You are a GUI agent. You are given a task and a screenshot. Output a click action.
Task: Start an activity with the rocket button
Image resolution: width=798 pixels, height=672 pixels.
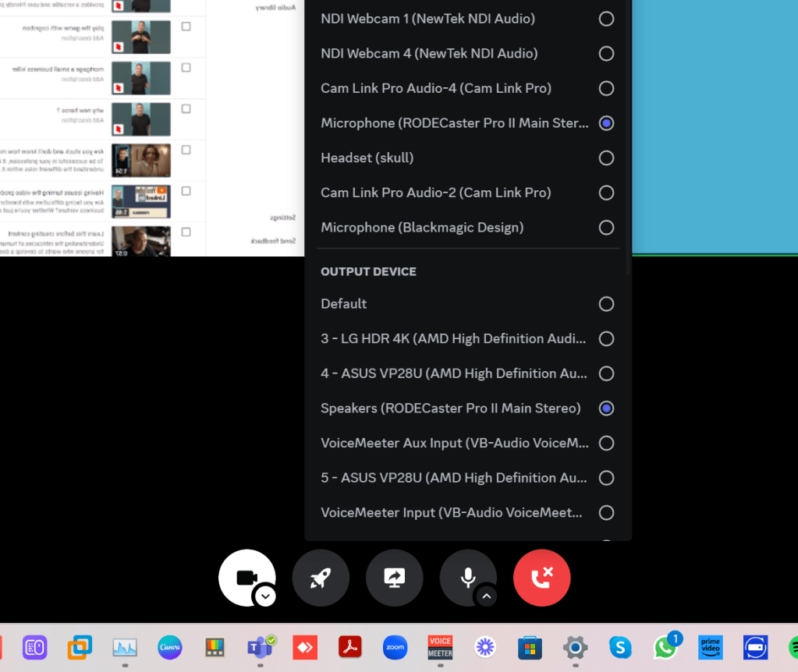321,578
